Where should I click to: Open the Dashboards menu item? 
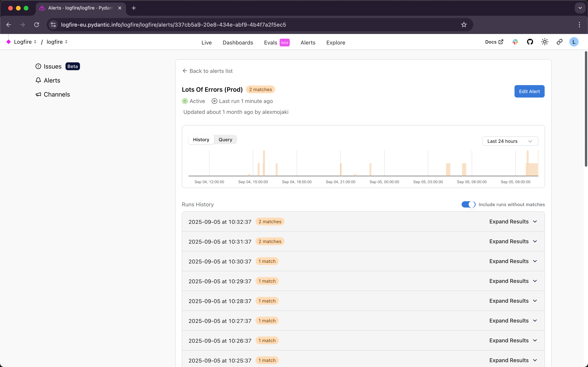(x=238, y=43)
